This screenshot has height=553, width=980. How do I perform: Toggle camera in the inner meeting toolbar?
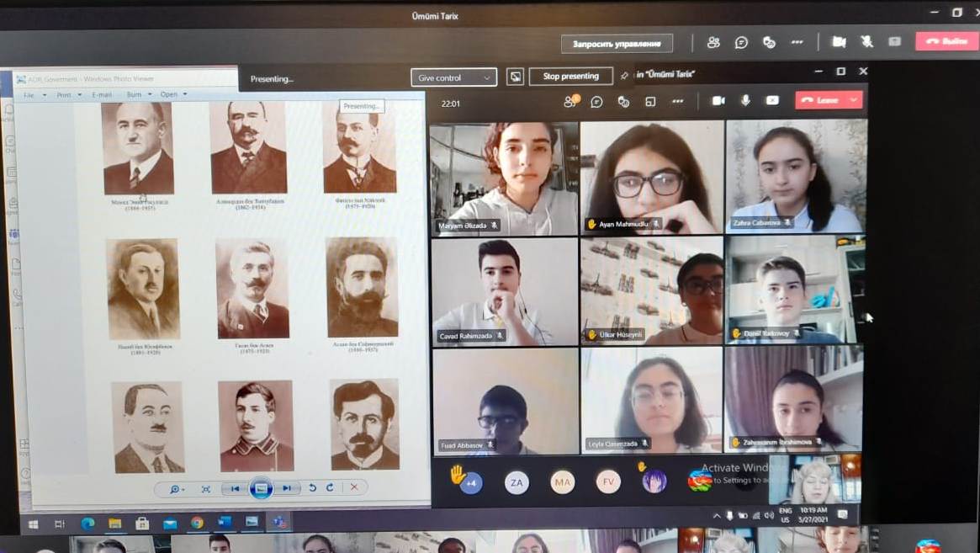[718, 101]
